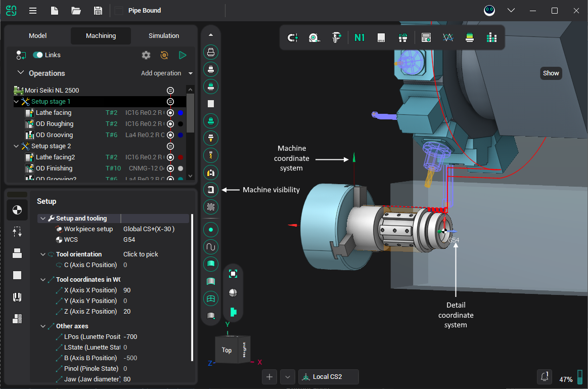Click the green run operations play icon

tap(183, 55)
